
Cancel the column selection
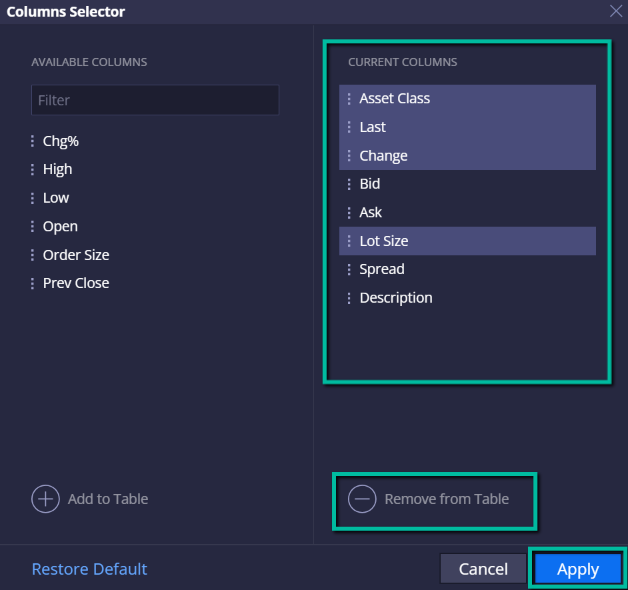tap(483, 569)
